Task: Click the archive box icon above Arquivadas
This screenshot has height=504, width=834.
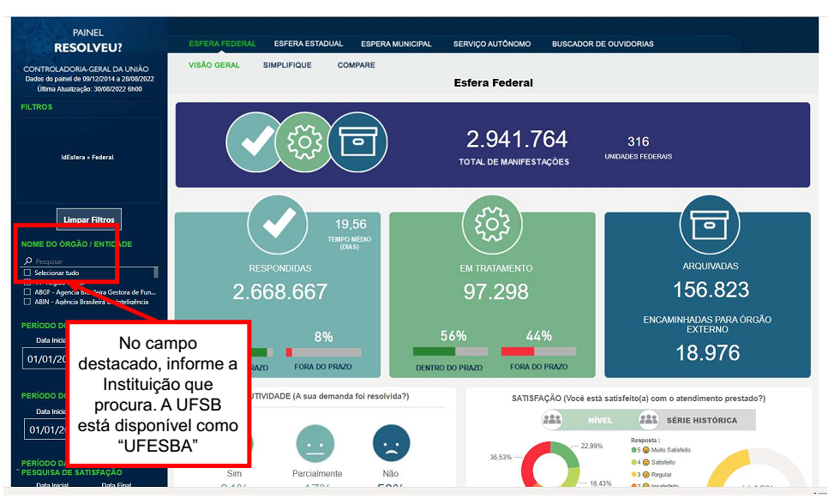Action: 710,225
